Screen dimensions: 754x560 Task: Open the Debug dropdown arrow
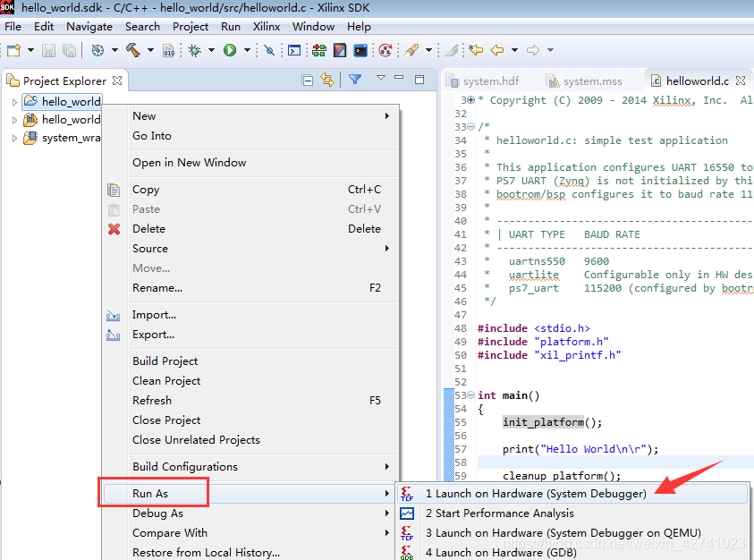click(211, 50)
